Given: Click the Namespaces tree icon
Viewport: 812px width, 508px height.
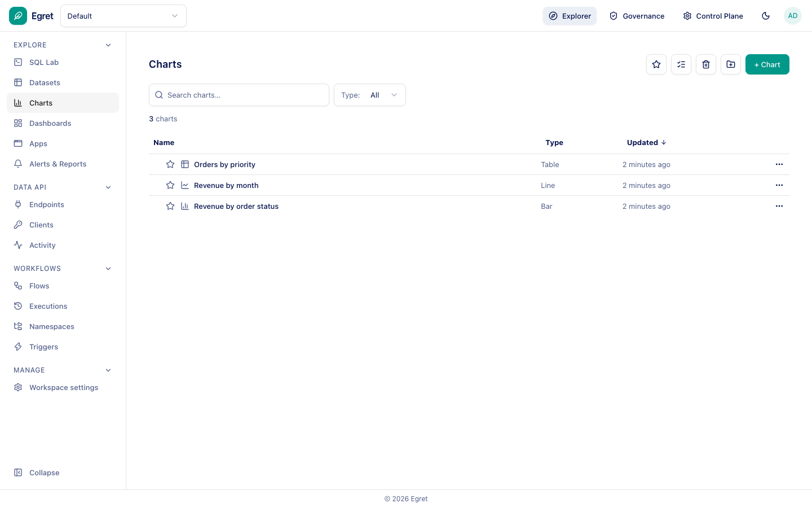Looking at the screenshot, I should pos(18,326).
